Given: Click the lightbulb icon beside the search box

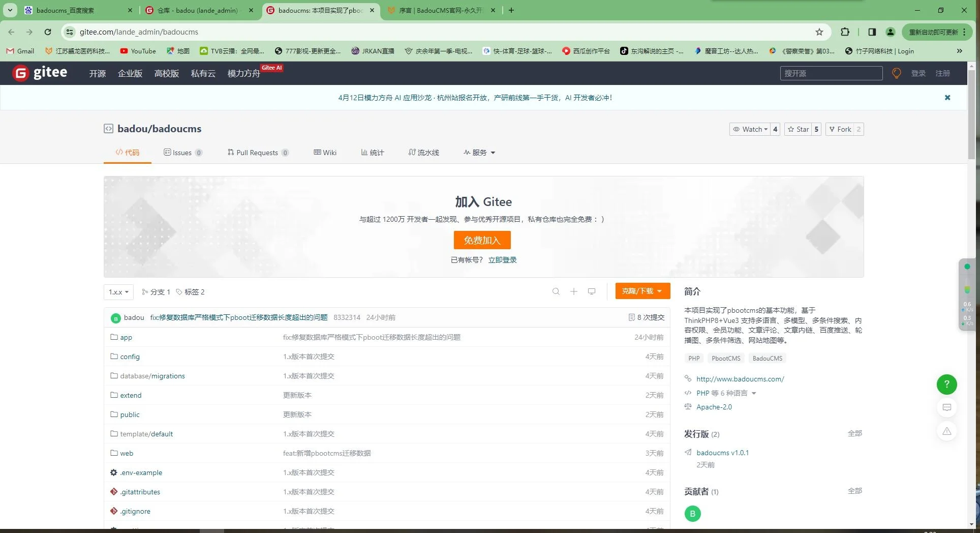Looking at the screenshot, I should click(x=896, y=73).
